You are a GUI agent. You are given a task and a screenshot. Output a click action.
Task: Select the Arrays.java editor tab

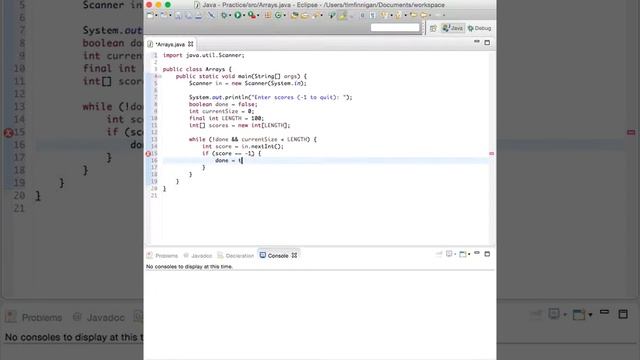point(170,44)
